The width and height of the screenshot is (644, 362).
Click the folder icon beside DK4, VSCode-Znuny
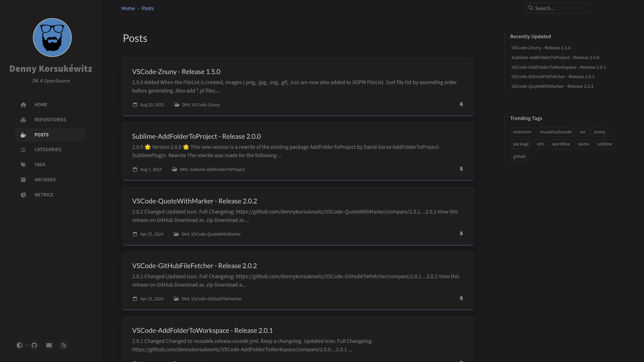pos(177,105)
